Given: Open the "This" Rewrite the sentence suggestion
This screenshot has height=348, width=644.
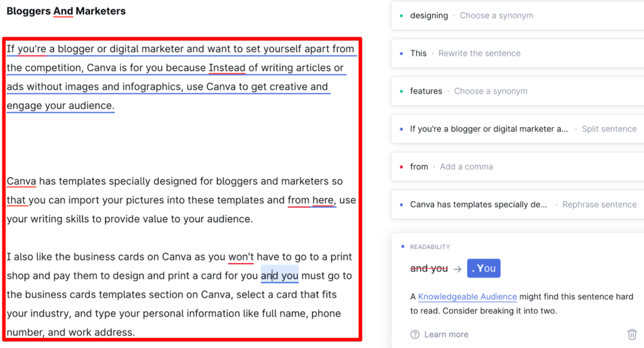Looking at the screenshot, I should [x=516, y=53].
